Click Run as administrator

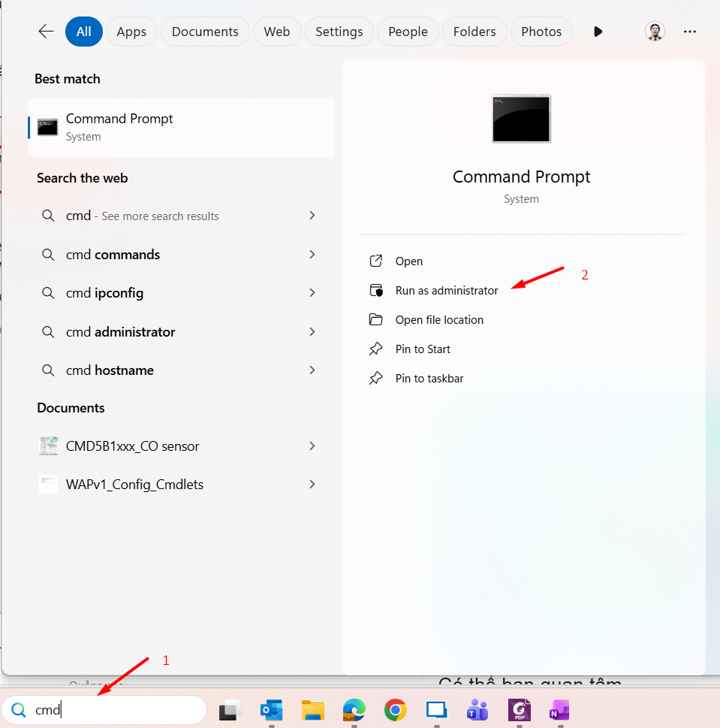[x=446, y=291]
